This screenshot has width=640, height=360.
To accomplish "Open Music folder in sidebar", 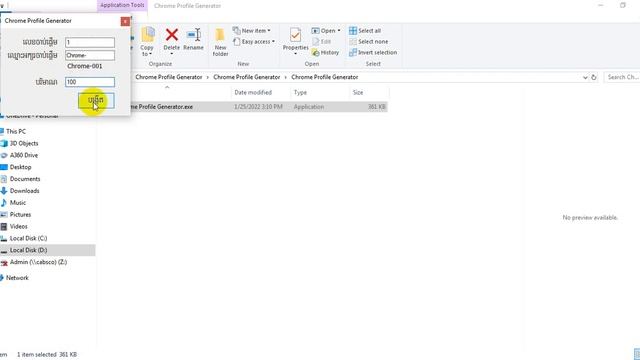I will tap(18, 202).
